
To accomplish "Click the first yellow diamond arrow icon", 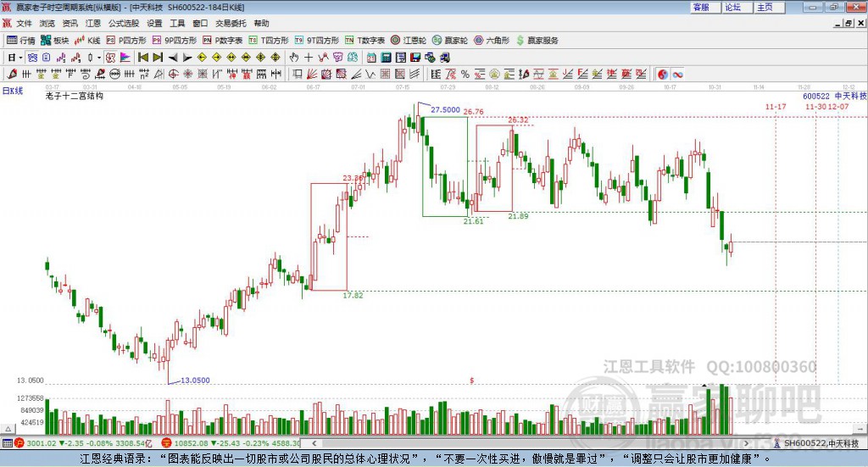I will tap(202, 57).
